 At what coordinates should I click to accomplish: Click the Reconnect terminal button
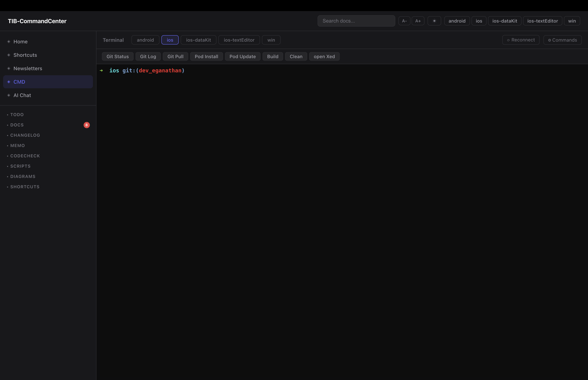pos(521,40)
